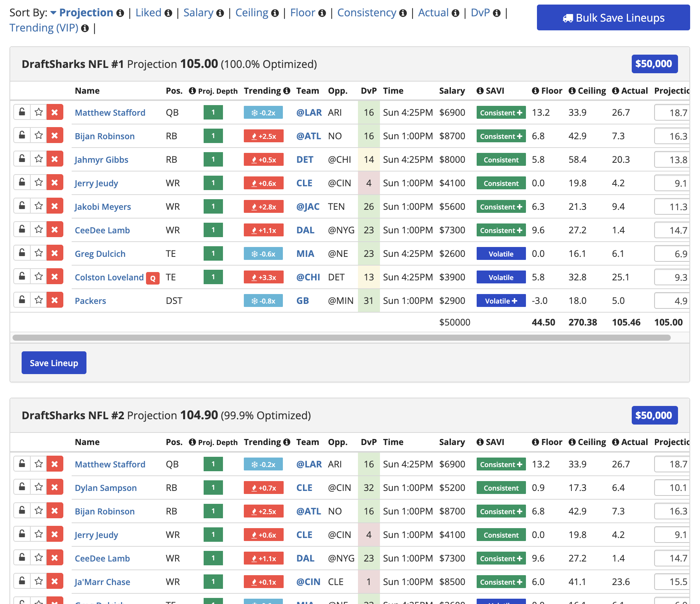Click Trending info icon in lineup #1 header

tap(287, 91)
